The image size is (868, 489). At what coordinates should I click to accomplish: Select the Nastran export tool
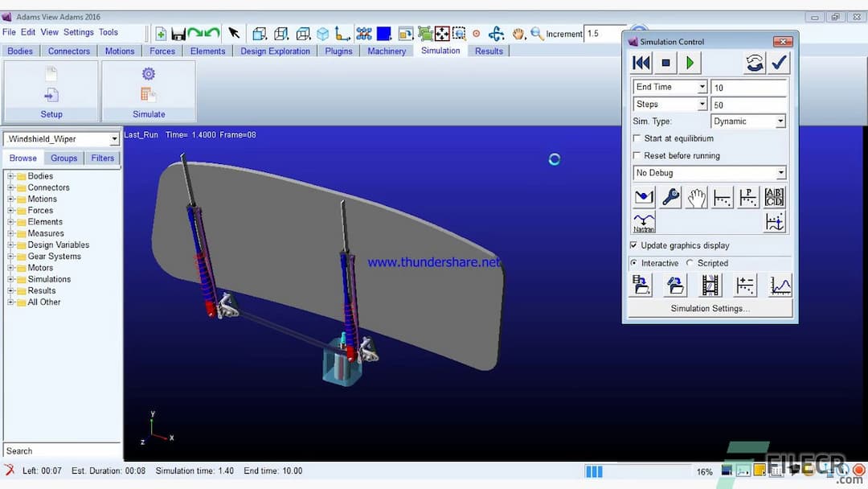[643, 220]
